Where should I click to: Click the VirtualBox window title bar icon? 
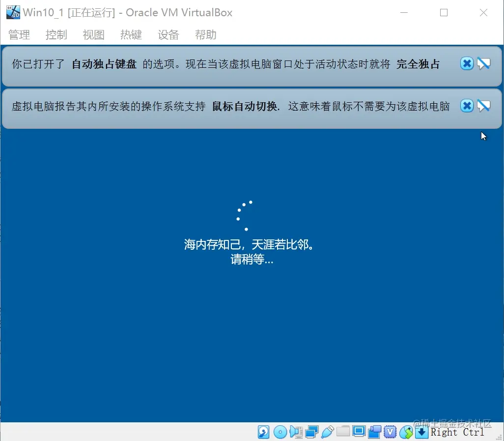(x=12, y=12)
